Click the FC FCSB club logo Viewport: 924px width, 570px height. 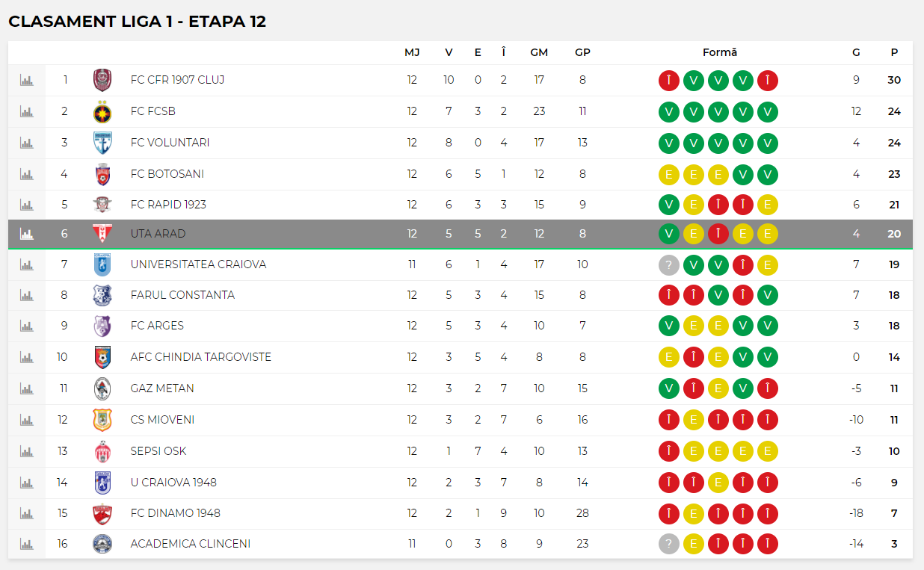[x=102, y=111]
